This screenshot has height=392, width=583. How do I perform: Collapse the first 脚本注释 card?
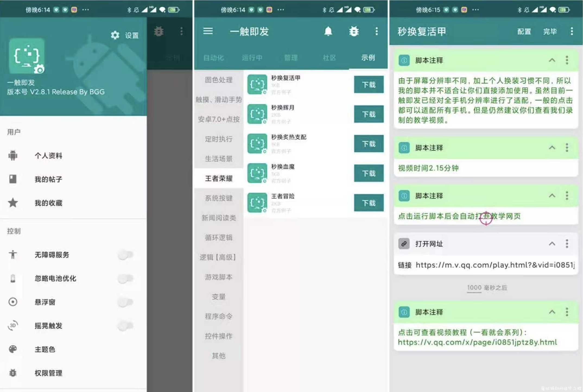tap(552, 60)
